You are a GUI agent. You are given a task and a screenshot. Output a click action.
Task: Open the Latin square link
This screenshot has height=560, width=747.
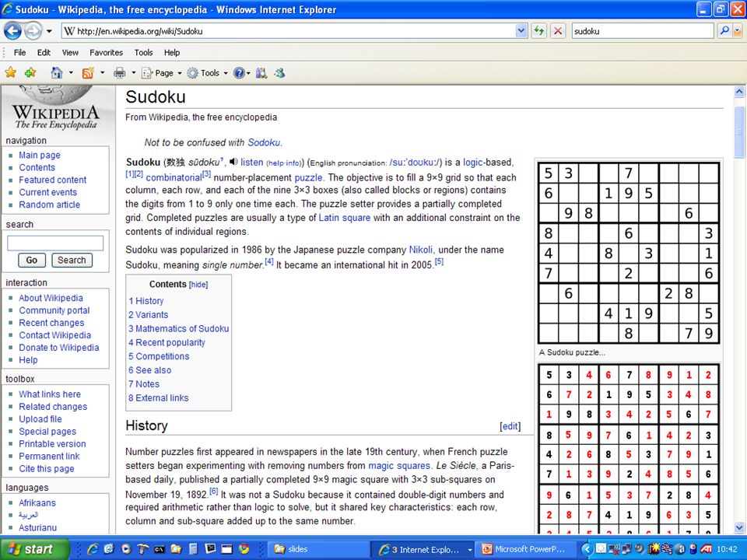tap(344, 218)
